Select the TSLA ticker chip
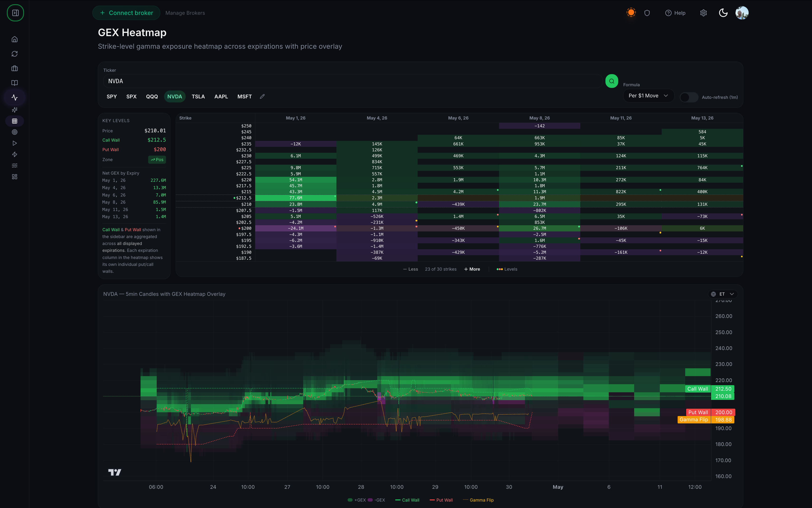This screenshot has height=508, width=812. pos(198,96)
